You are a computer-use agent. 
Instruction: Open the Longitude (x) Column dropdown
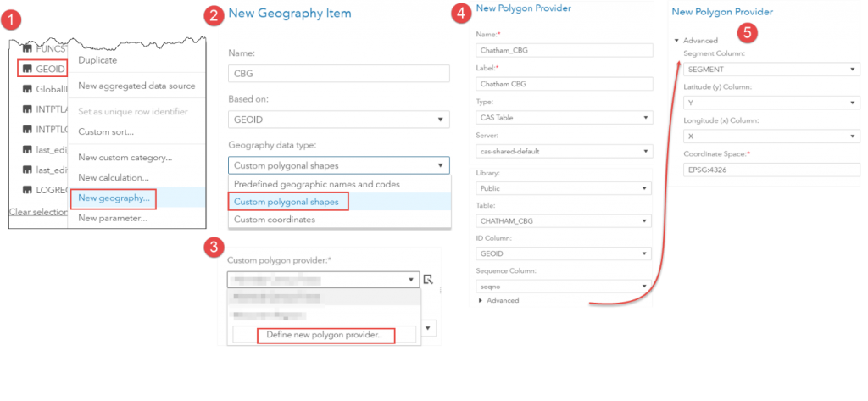tap(771, 136)
